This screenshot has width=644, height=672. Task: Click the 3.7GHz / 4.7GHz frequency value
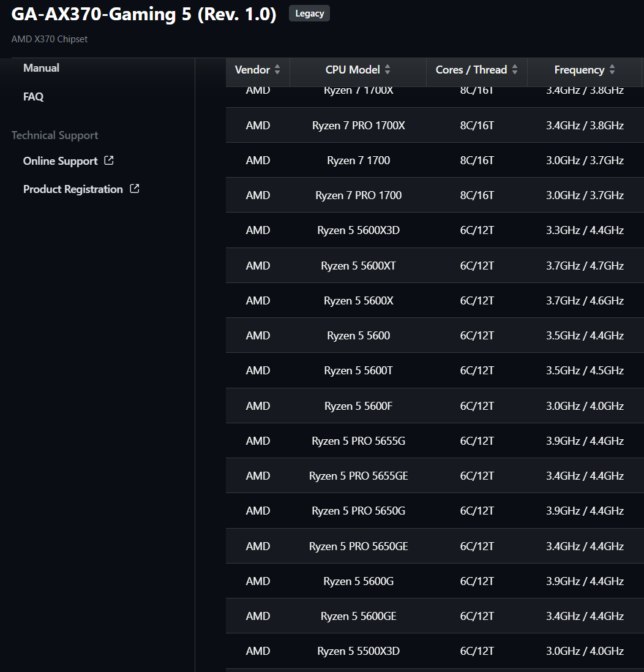point(585,266)
